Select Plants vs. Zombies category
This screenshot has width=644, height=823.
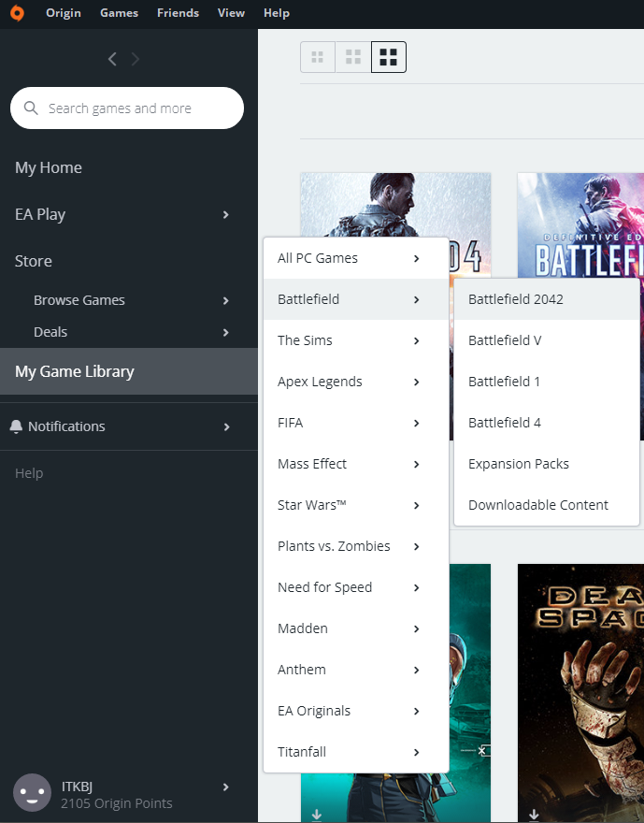[x=356, y=546]
